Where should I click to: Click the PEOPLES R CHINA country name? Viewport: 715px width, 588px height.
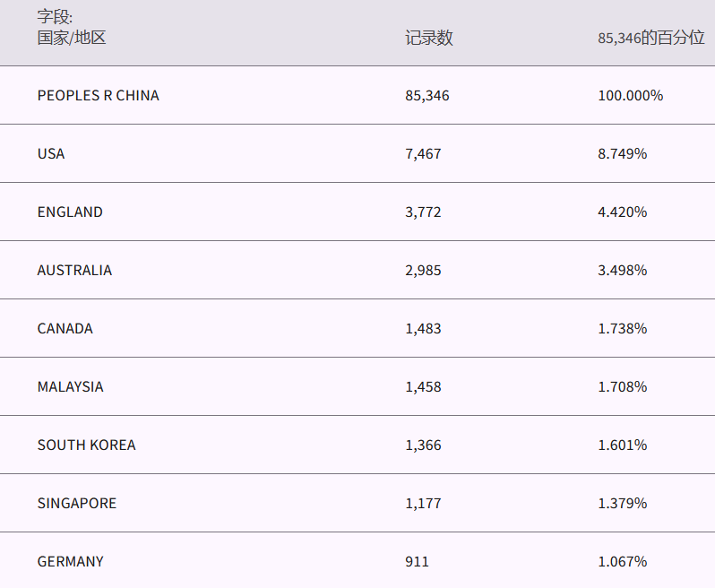98,95
